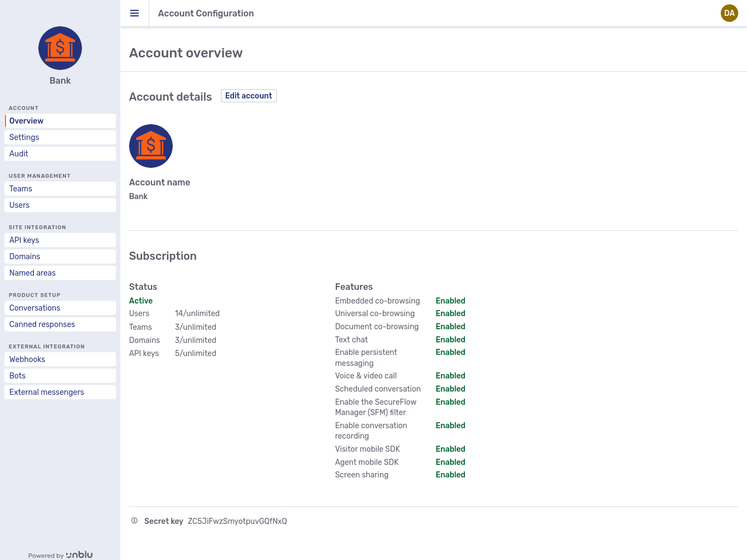Click the info icon beside Secret key
Image resolution: width=747 pixels, height=560 pixels.
(x=135, y=521)
